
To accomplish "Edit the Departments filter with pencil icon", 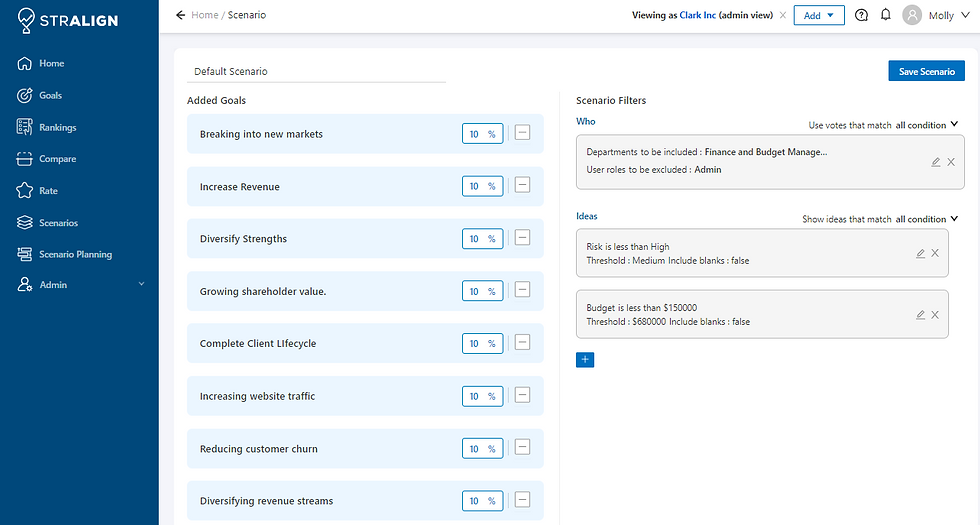I will 935,162.
